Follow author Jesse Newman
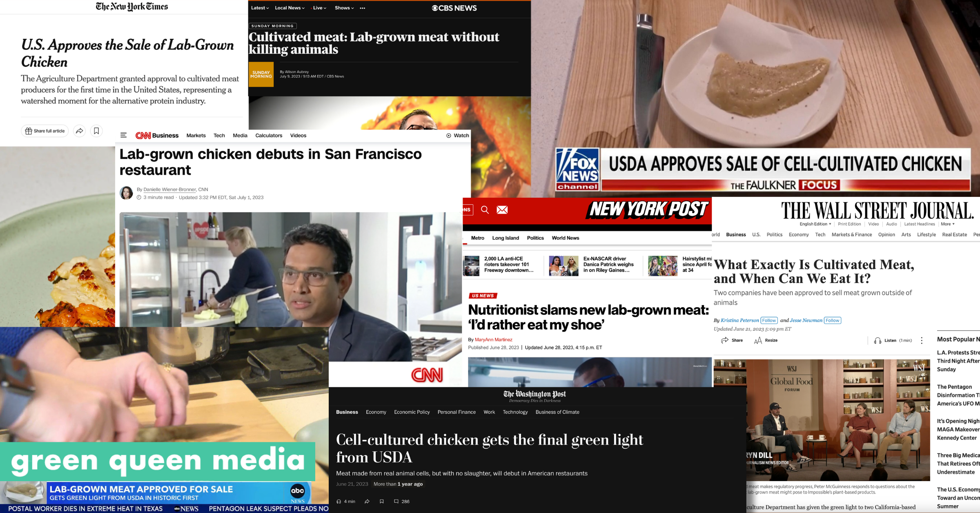This screenshot has height=513, width=980. coord(832,320)
